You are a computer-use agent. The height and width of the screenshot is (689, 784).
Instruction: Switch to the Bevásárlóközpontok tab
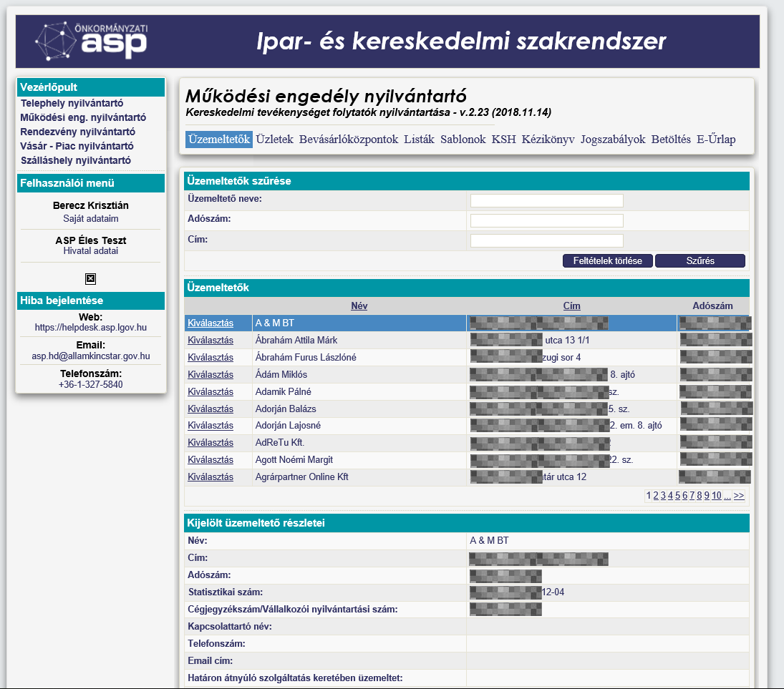pos(349,140)
